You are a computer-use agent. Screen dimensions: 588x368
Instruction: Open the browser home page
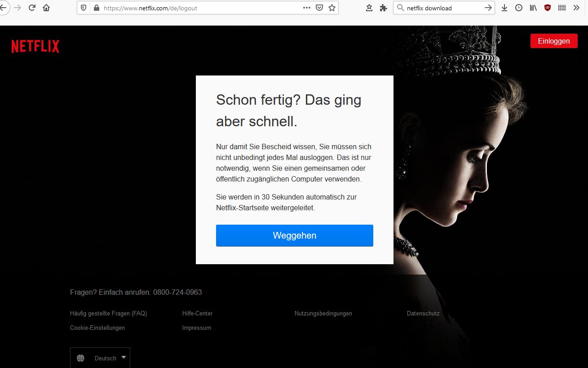click(46, 8)
